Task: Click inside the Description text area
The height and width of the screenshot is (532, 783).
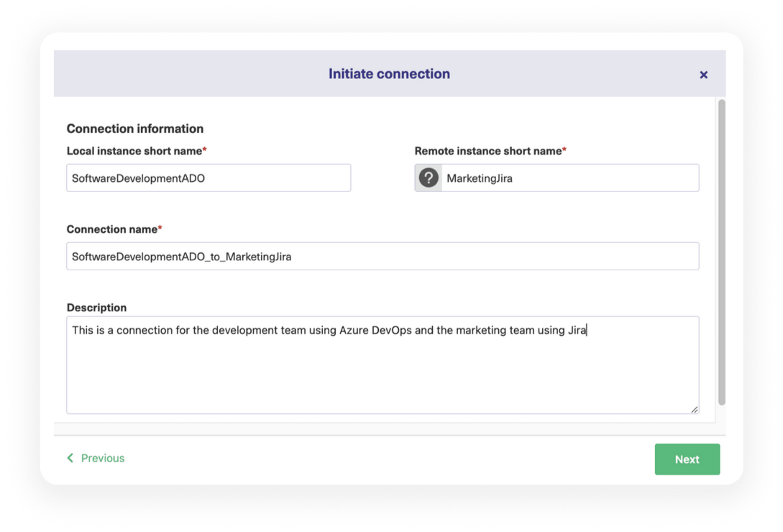Action: tap(383, 365)
